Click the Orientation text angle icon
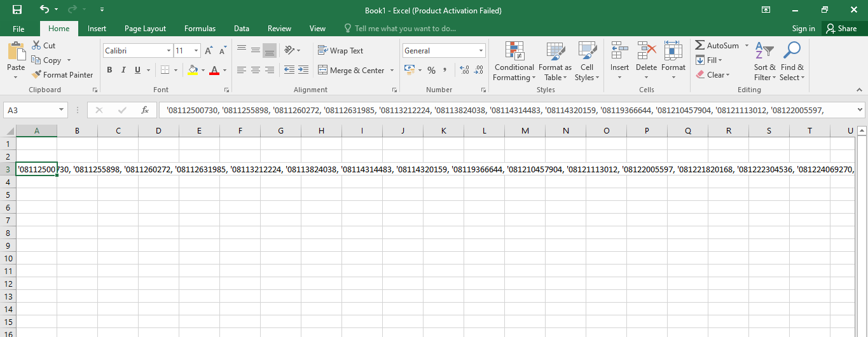Screen dimensions: 868x337 [289, 50]
